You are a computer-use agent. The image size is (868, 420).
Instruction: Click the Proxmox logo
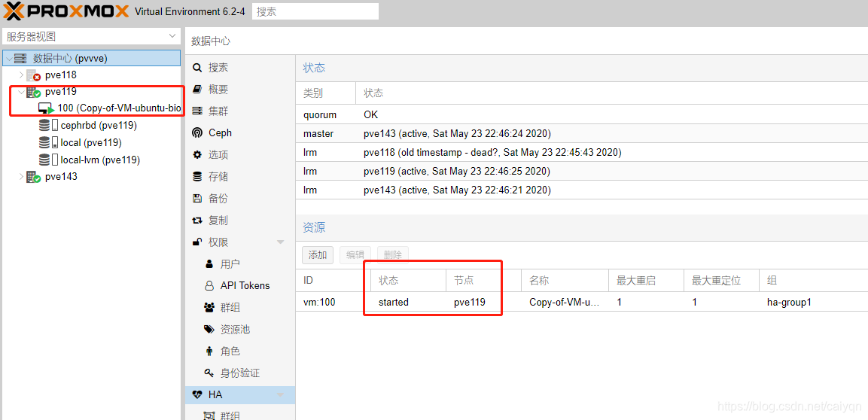point(66,11)
